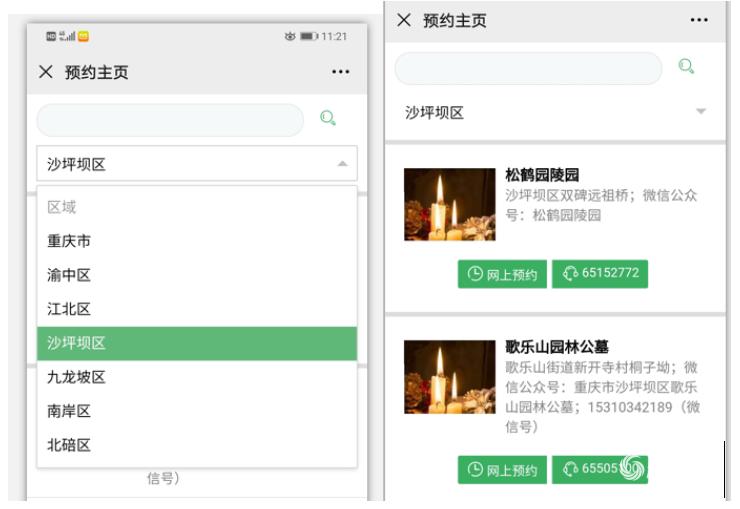Close the left 预约主页 page with X
The image size is (740, 509).
[46, 72]
